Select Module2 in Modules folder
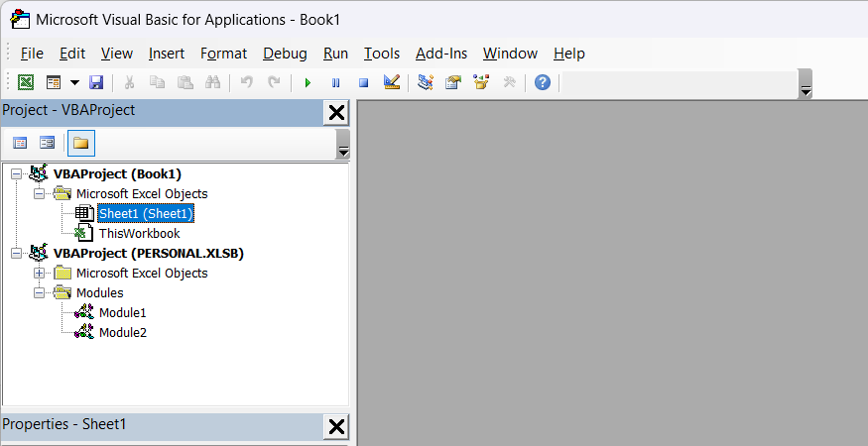Viewport: 868px width, 446px height. (122, 333)
